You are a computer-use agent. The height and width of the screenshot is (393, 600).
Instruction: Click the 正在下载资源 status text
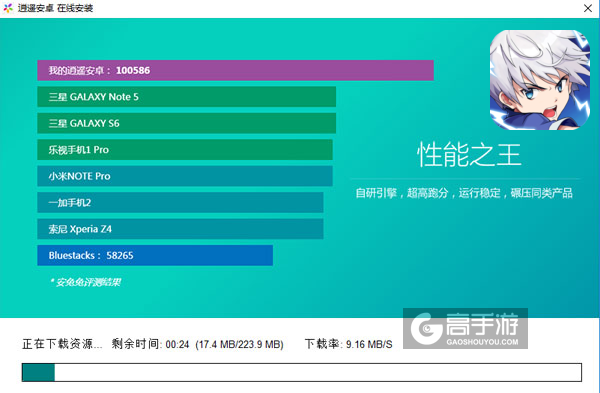tap(62, 344)
